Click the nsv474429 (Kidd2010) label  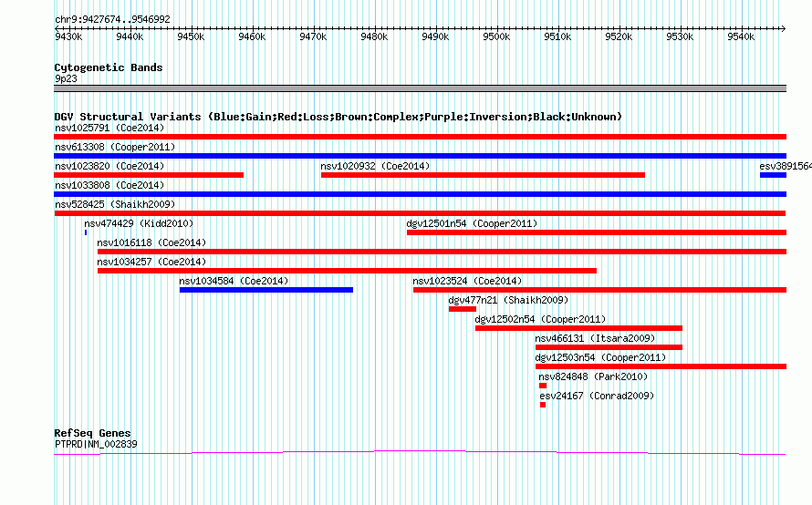[x=139, y=223]
